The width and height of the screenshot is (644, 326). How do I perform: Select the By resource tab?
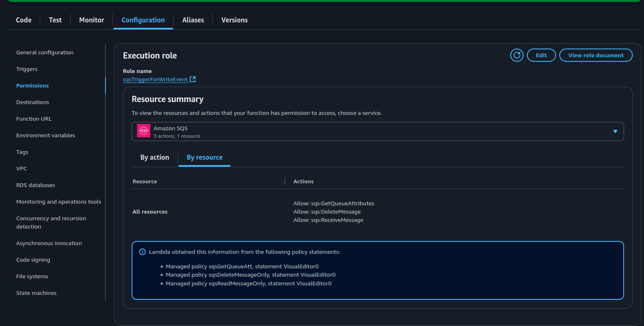tap(204, 158)
